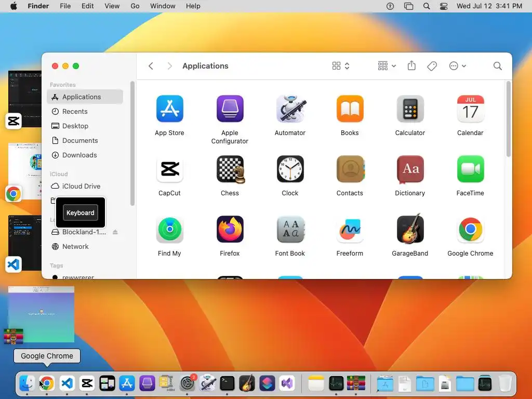This screenshot has height=399, width=532.
Task: Select the Font Book app icon
Action: pos(290,229)
